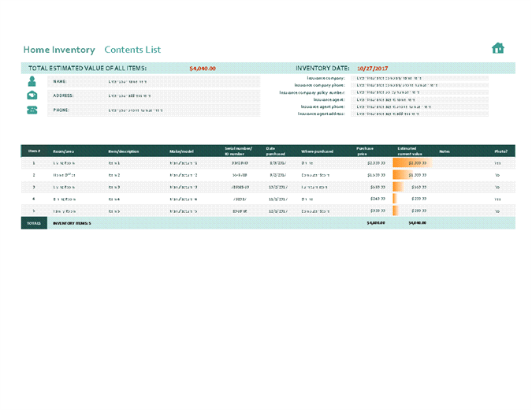Click the TOTAL ESTIMATED VALUE OF ALL ITEMS label
This screenshot has height=410, width=532.
(x=87, y=69)
